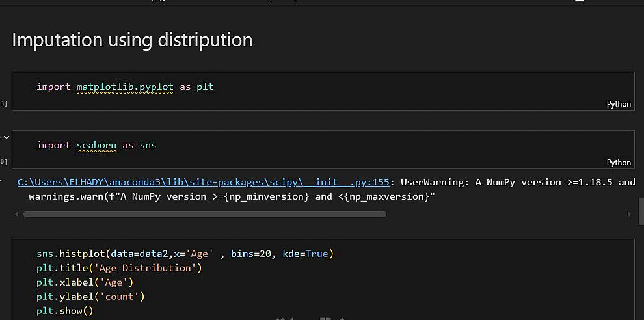Screen dimensions: 644x320
Task: Open Python language selector of seaborn cell
Action: (x=619, y=163)
